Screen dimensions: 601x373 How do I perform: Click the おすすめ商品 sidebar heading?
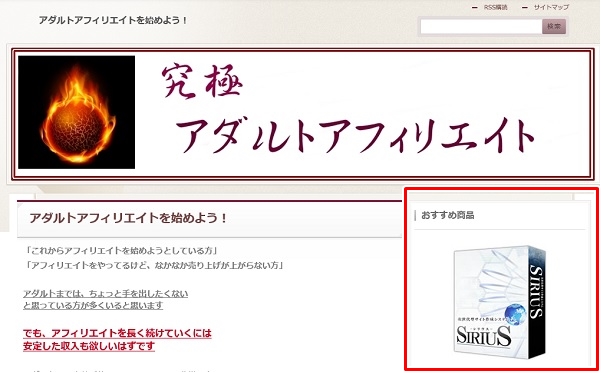pos(448,215)
